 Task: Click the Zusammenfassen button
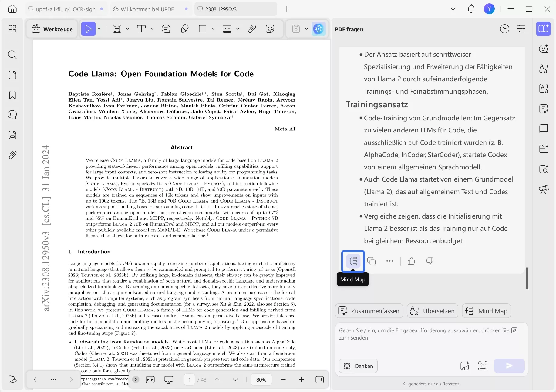click(x=369, y=311)
